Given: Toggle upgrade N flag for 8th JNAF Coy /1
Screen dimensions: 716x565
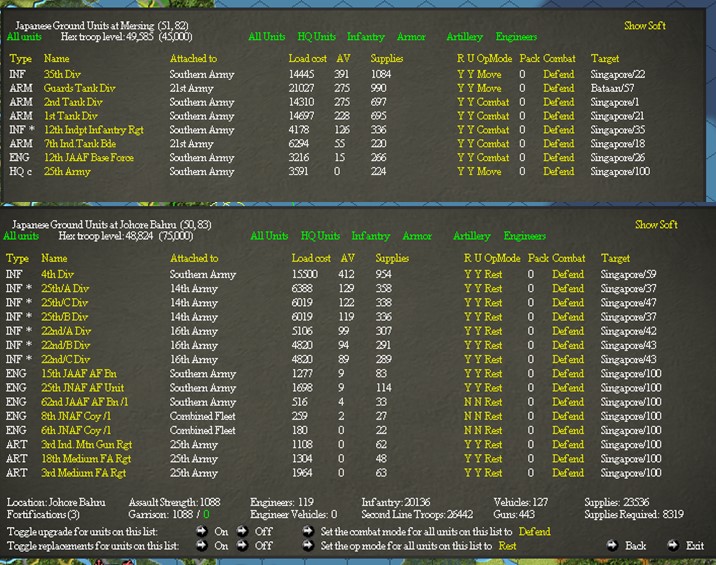Looking at the screenshot, I should click(478, 416).
